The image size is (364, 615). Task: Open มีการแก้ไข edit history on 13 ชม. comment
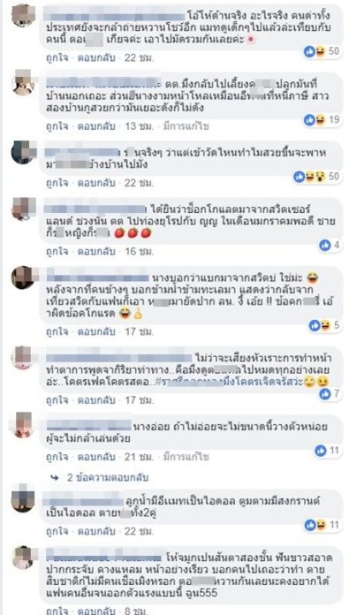[x=186, y=126]
